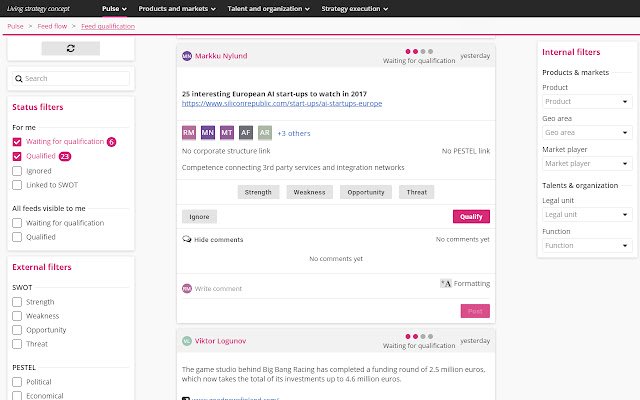Check the Weakness SWOT filter
The width and height of the screenshot is (640, 400).
[x=17, y=316]
